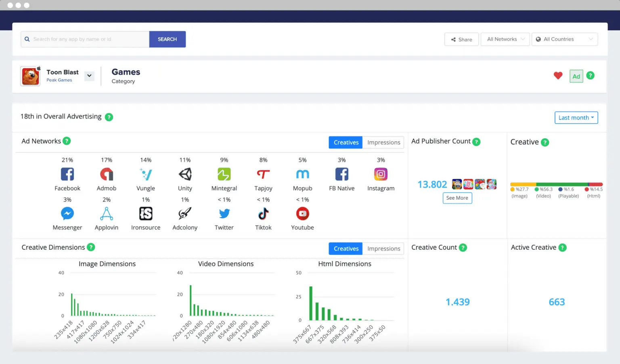This screenshot has height=364, width=620.
Task: Click See More under publisher count
Action: [457, 198]
